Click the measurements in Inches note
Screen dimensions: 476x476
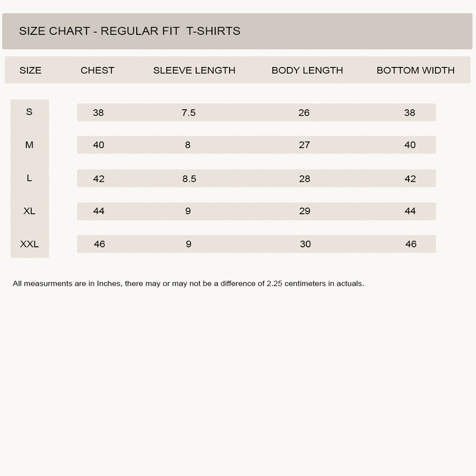pyautogui.click(x=188, y=284)
